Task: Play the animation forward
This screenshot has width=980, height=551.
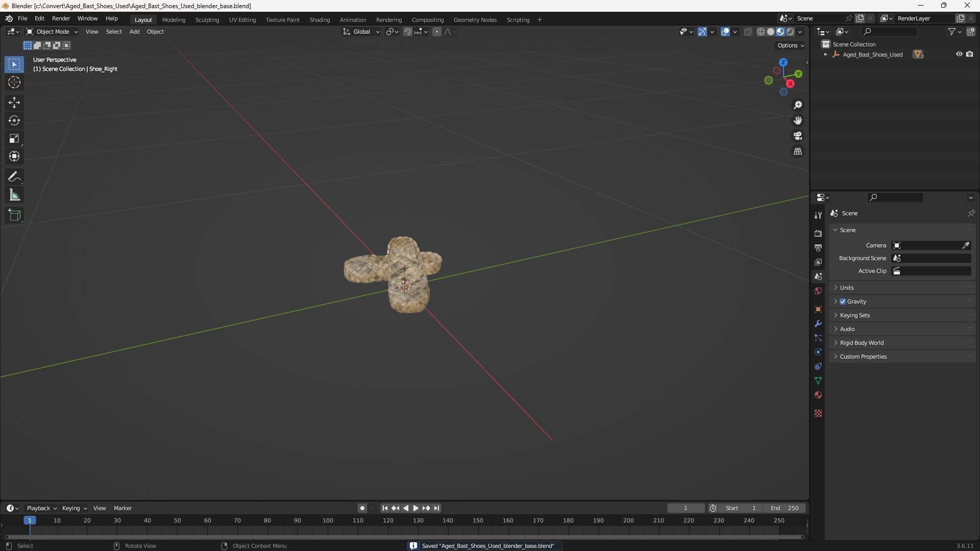Action: tap(415, 508)
